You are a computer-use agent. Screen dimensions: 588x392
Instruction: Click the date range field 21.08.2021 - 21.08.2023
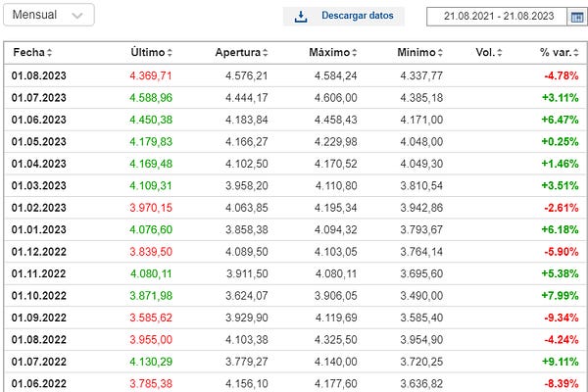[497, 16]
